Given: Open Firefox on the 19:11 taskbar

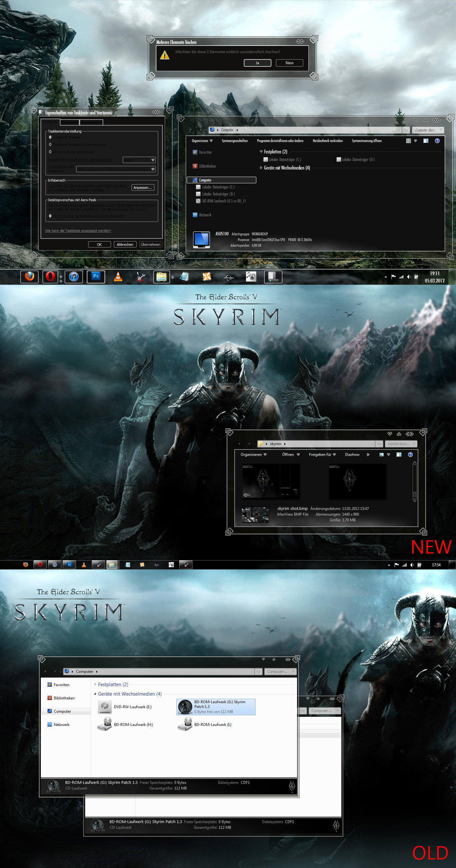Looking at the screenshot, I should pyautogui.click(x=29, y=277).
